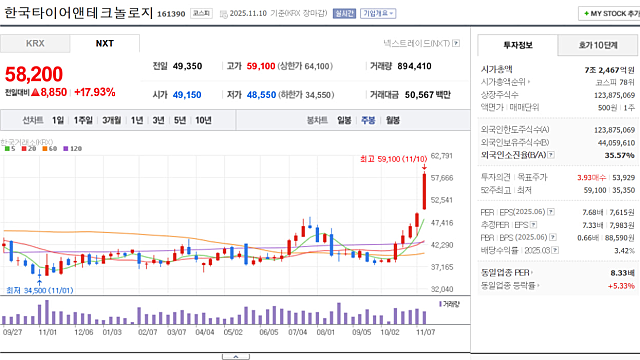
Task: Show 1일 line chart
Action: [x=58, y=120]
